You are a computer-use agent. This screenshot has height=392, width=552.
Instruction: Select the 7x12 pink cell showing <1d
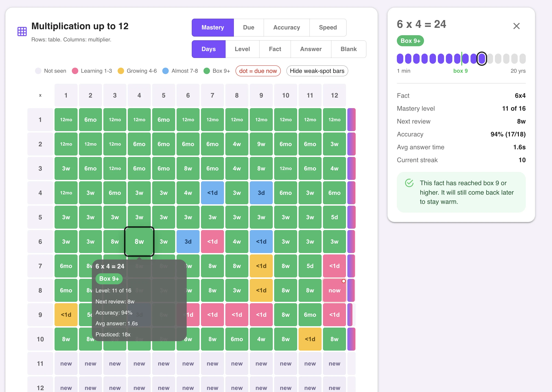[334, 266]
